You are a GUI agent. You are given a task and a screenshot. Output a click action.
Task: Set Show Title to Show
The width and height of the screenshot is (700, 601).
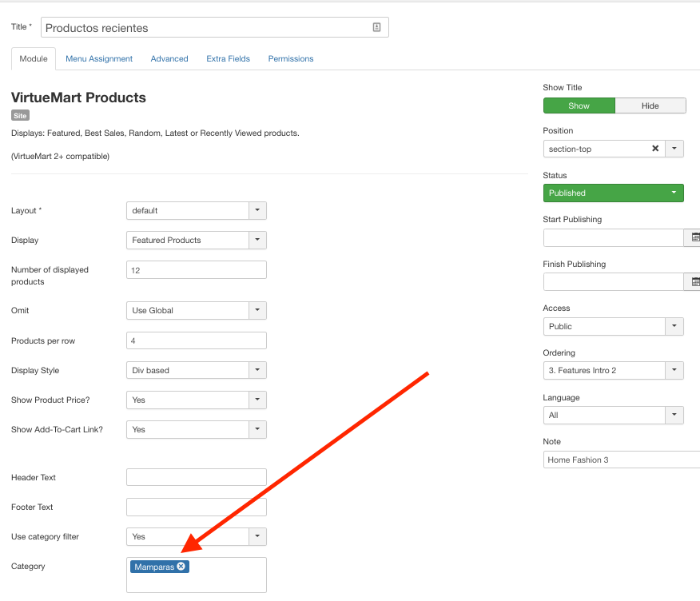[579, 105]
